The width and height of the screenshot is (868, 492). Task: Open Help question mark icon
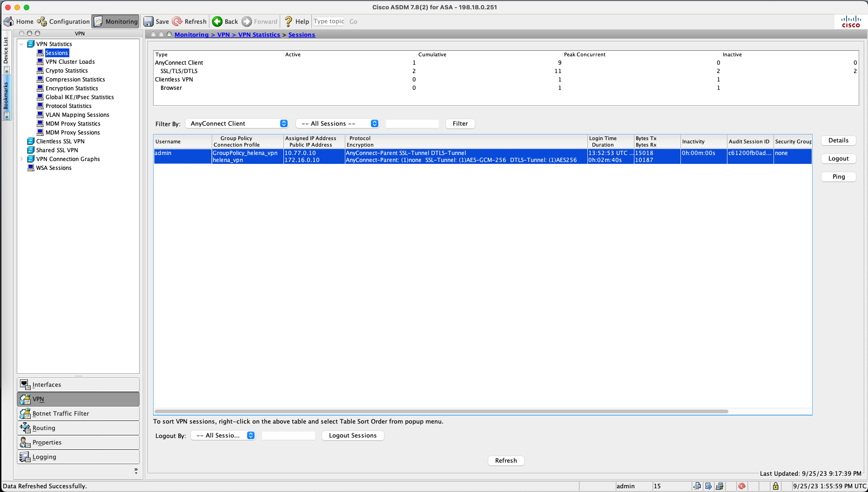click(x=289, y=21)
